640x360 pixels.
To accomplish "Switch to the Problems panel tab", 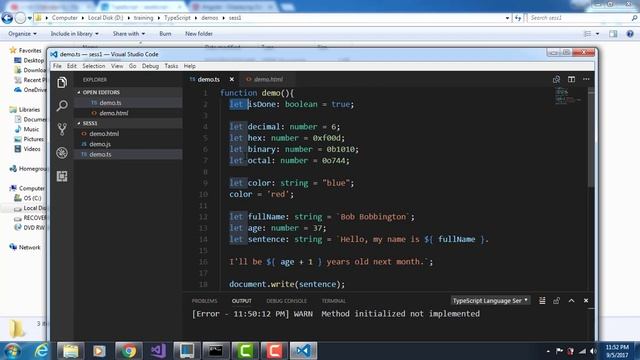I will [x=204, y=301].
